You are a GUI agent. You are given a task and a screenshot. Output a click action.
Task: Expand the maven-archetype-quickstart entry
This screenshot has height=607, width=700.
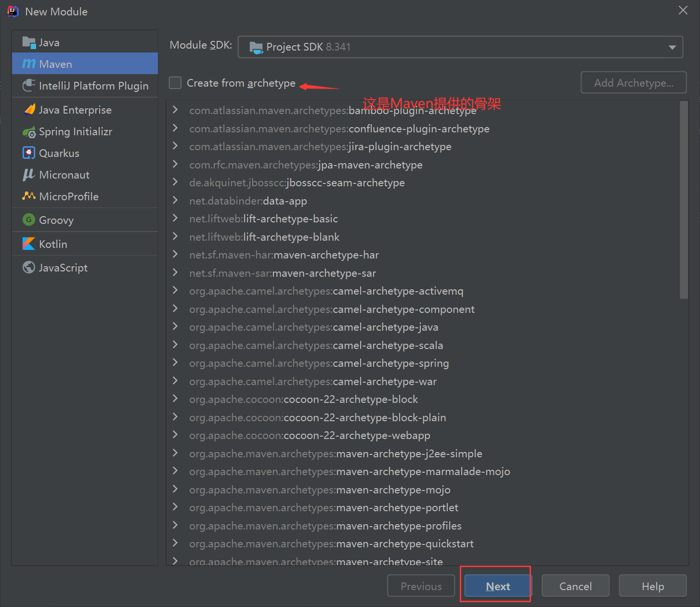click(175, 543)
